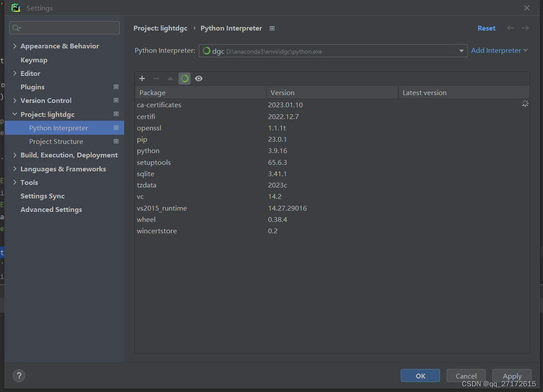The width and height of the screenshot is (543, 392).
Task: Open the Python Interpreter dropdown
Action: 333,51
